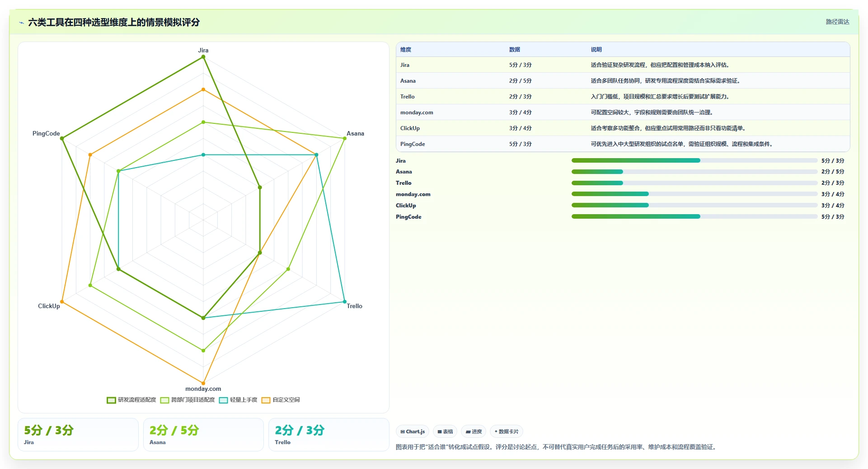Viewport: 868px width, 469px height.
Task: Open the Trello 2分 / 3分 data card
Action: pyautogui.click(x=329, y=435)
